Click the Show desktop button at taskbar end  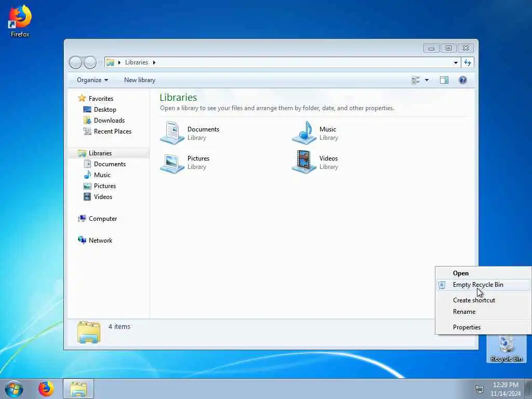pyautogui.click(x=528, y=389)
